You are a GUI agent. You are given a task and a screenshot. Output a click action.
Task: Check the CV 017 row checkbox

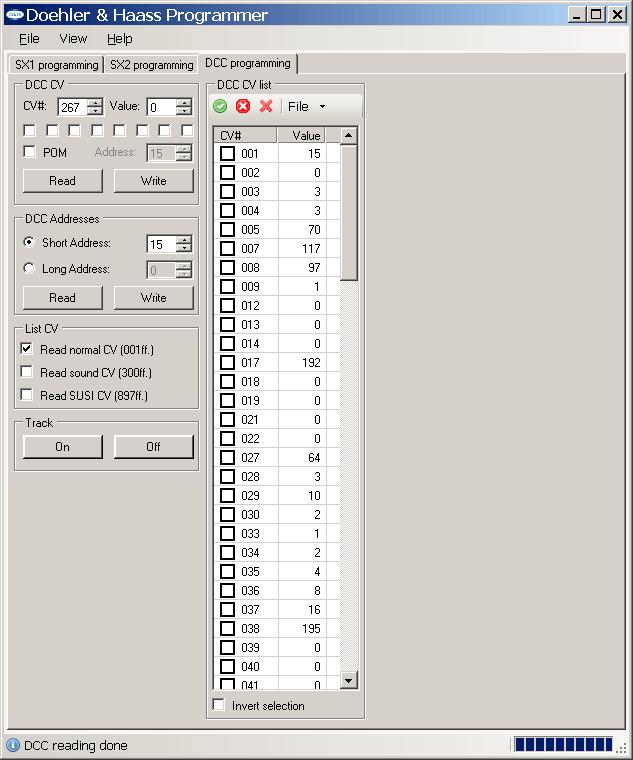pyautogui.click(x=227, y=363)
